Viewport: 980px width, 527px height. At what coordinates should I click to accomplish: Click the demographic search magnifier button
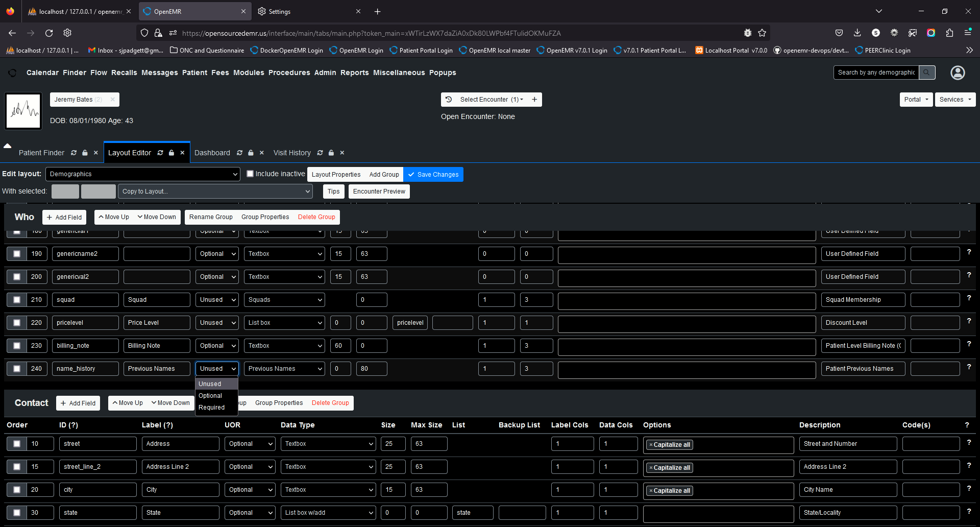(927, 73)
